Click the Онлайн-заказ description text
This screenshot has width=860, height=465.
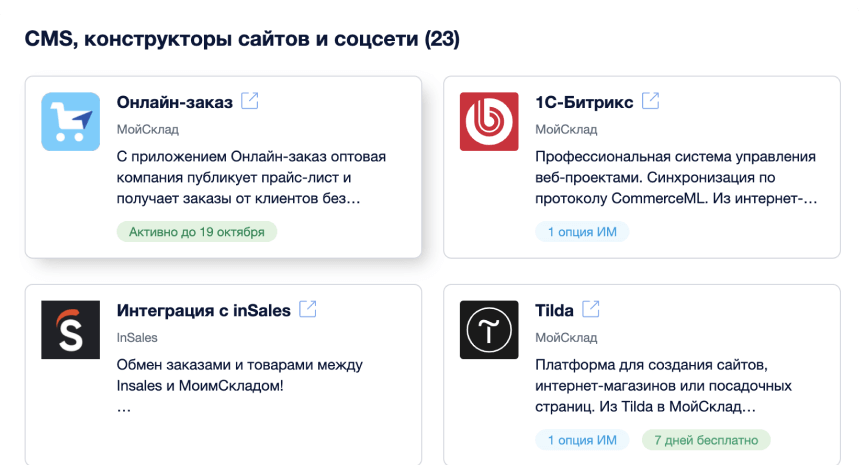click(245, 178)
